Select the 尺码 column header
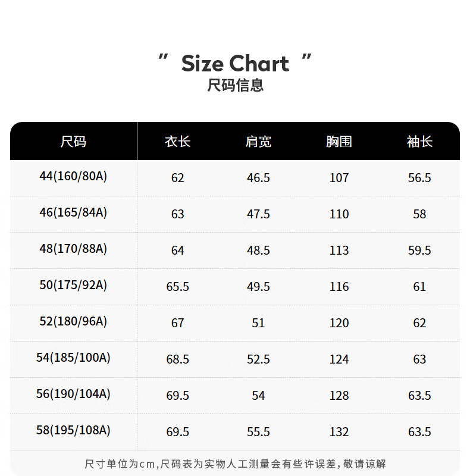This screenshot has width=470, height=476. [x=73, y=142]
